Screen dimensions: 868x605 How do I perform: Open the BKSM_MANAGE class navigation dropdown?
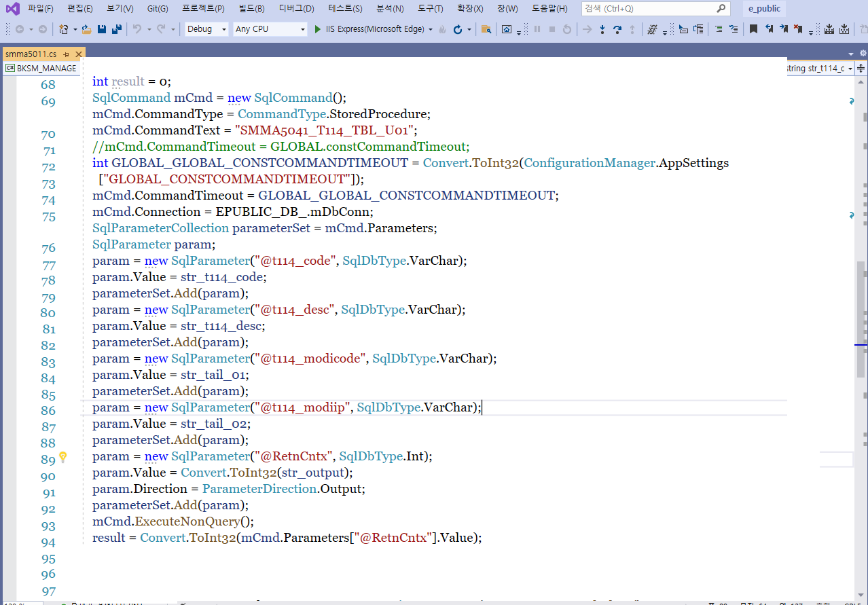41,68
